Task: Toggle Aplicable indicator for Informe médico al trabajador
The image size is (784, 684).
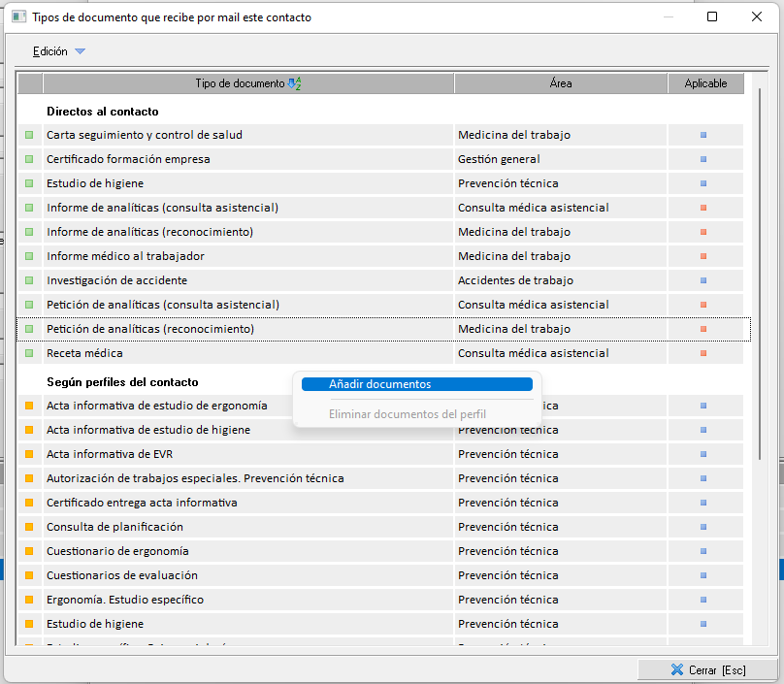Action: point(703,256)
